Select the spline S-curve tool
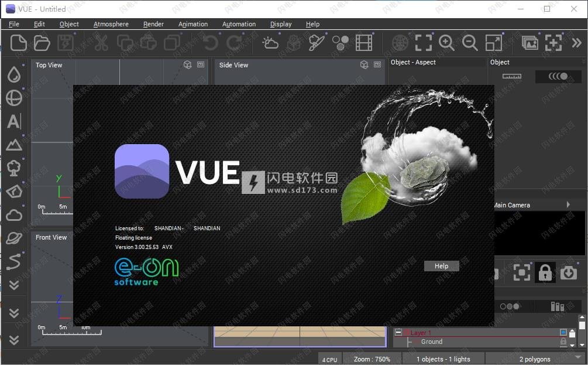Screen dimensions: 588x365 [14, 262]
